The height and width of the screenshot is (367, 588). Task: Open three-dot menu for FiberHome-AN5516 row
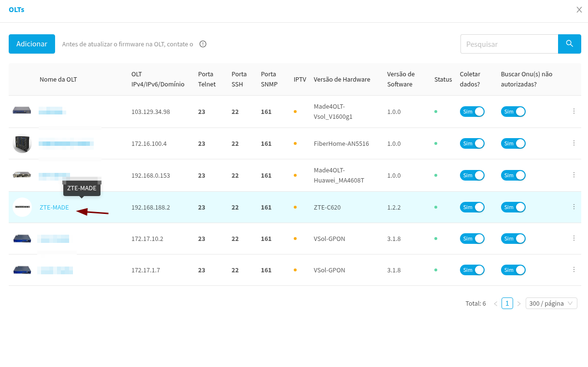click(x=574, y=143)
